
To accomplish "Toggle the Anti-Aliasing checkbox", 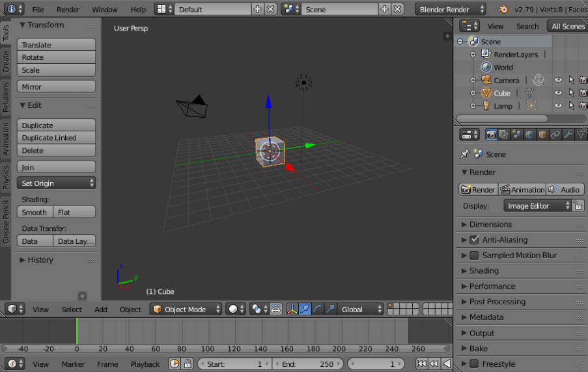I will point(474,240).
